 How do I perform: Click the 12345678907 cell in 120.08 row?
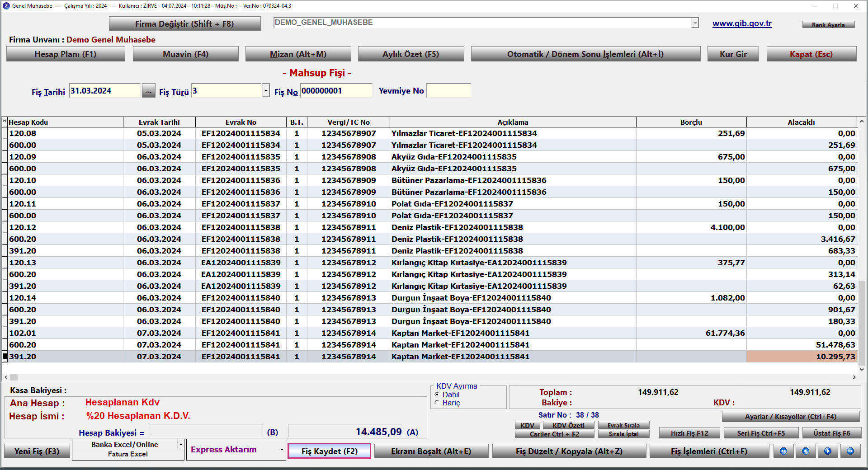point(349,133)
